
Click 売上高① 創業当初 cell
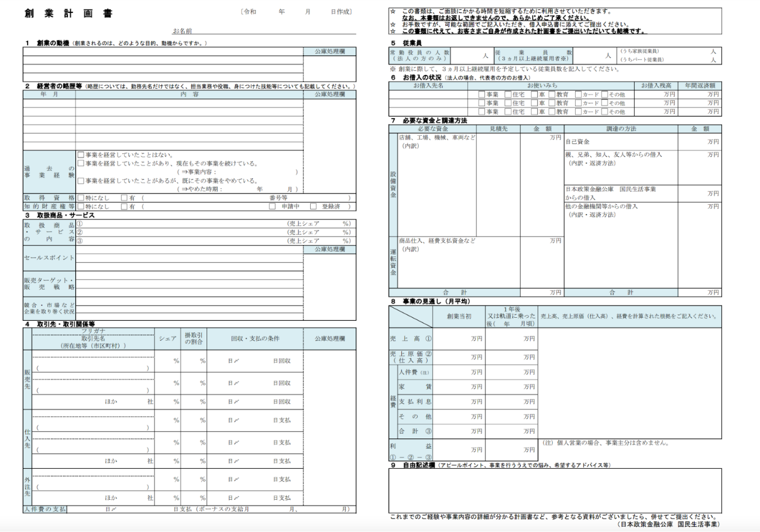(459, 338)
